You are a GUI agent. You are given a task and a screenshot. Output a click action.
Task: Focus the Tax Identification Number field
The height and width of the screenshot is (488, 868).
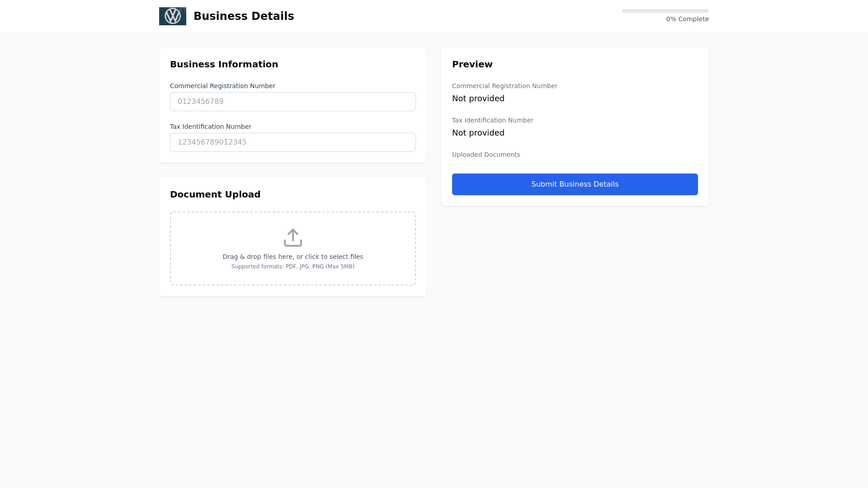292,142
